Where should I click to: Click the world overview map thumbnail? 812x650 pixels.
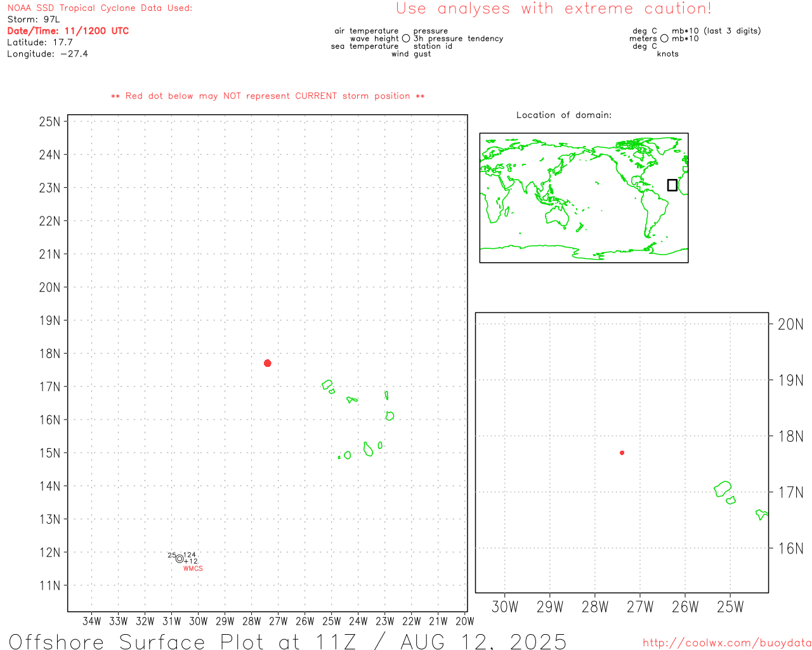point(584,197)
